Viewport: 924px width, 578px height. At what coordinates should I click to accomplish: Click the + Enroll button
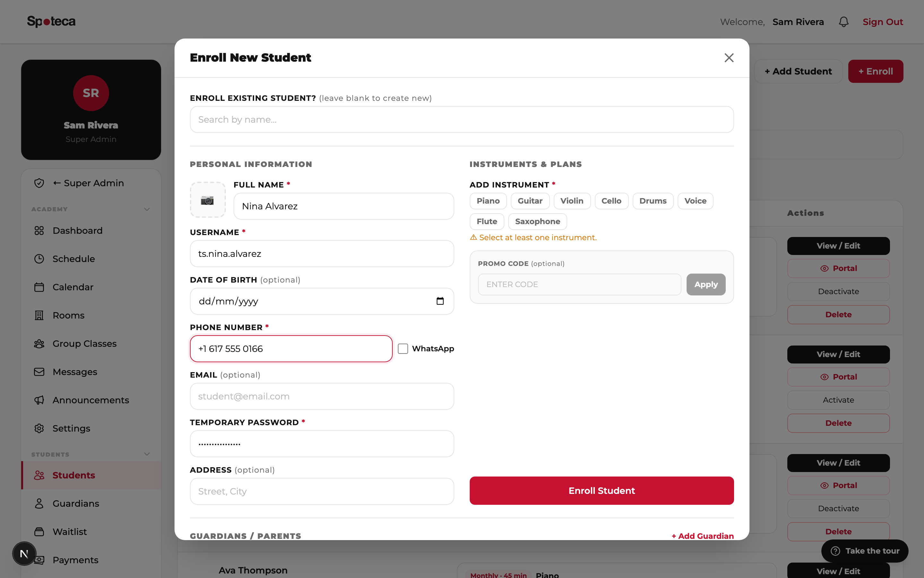(x=876, y=72)
